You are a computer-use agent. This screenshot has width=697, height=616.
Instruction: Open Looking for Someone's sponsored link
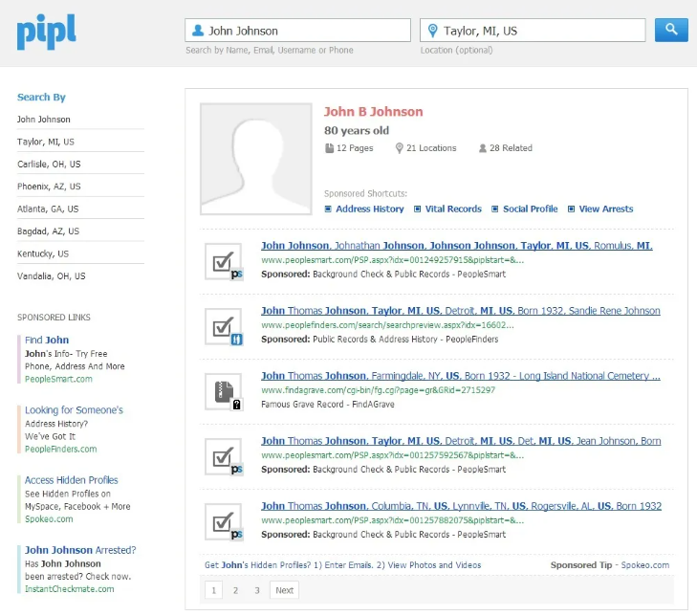(74, 410)
